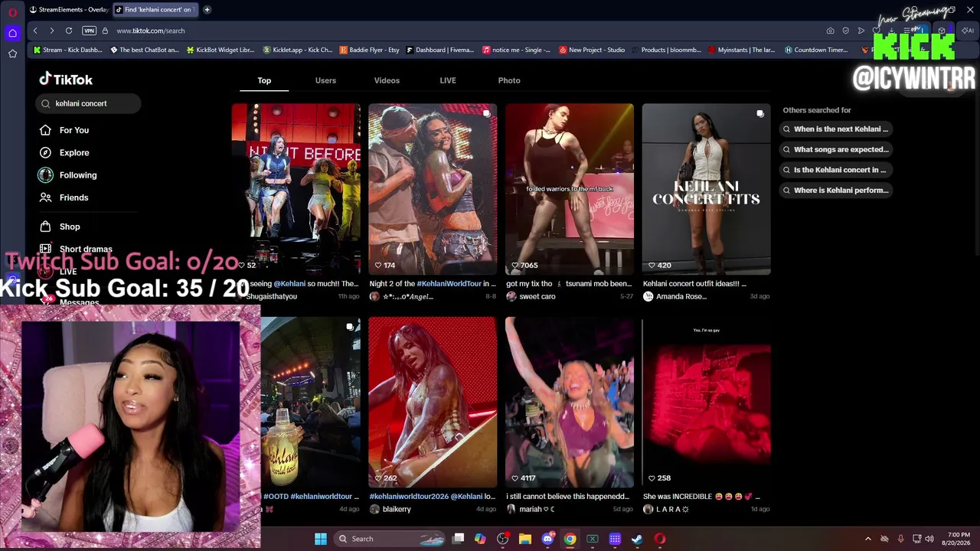This screenshot has height=551, width=980.
Task: Select the Top results tab
Action: click(x=264, y=80)
